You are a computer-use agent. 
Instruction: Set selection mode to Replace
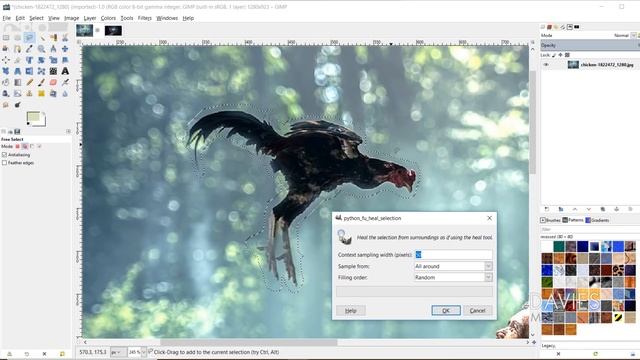[18, 146]
